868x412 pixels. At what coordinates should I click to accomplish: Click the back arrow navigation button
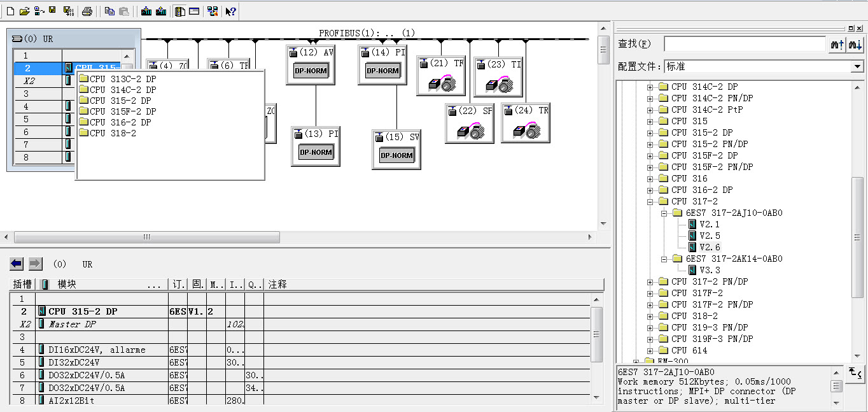[17, 264]
